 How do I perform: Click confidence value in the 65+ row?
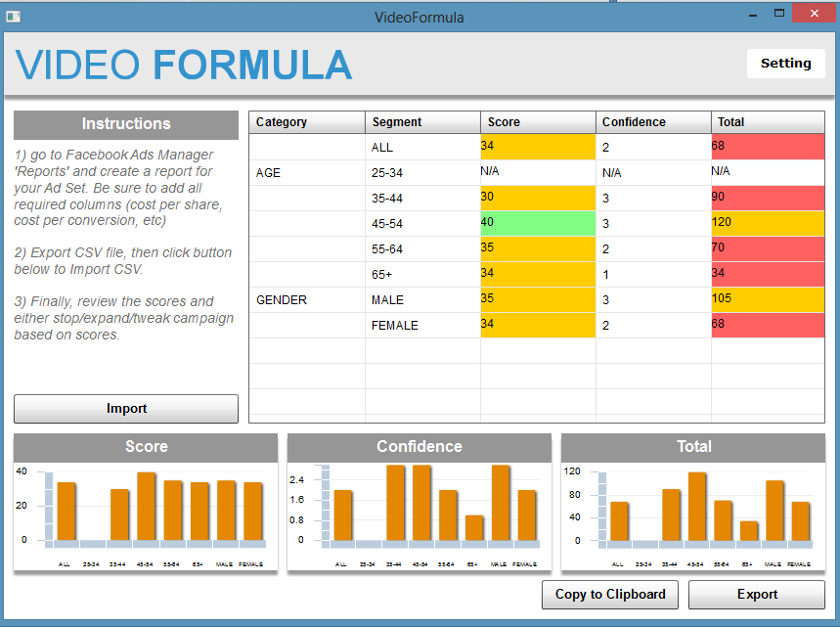(x=653, y=275)
